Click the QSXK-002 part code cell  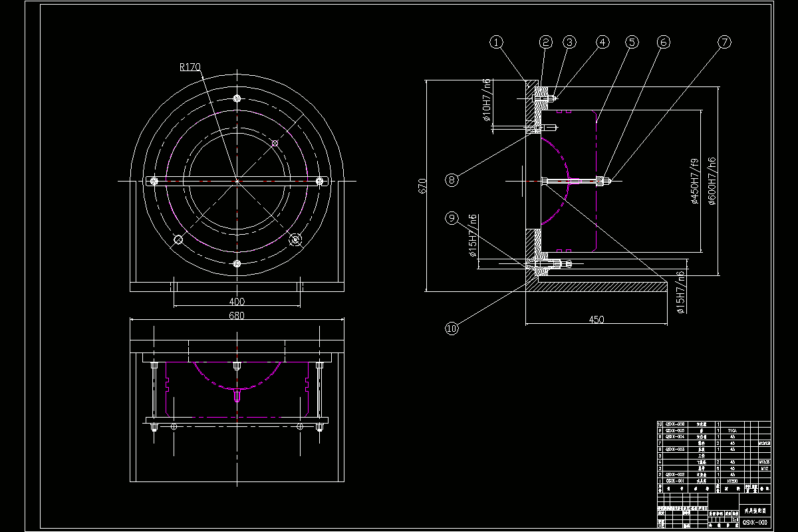[x=675, y=475]
